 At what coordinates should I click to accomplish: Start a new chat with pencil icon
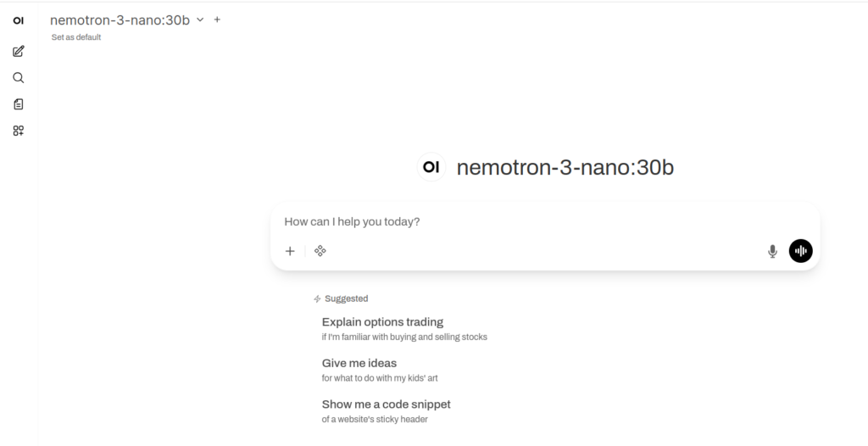pos(19,52)
